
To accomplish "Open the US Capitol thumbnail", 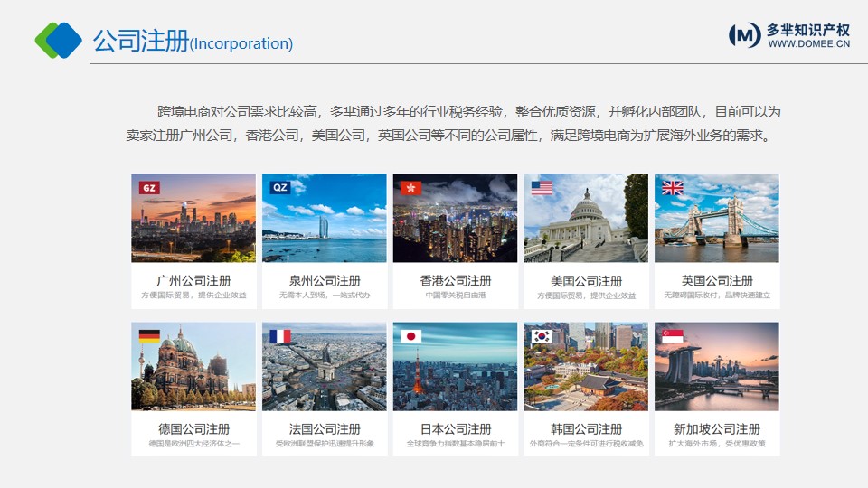I will pos(586,218).
